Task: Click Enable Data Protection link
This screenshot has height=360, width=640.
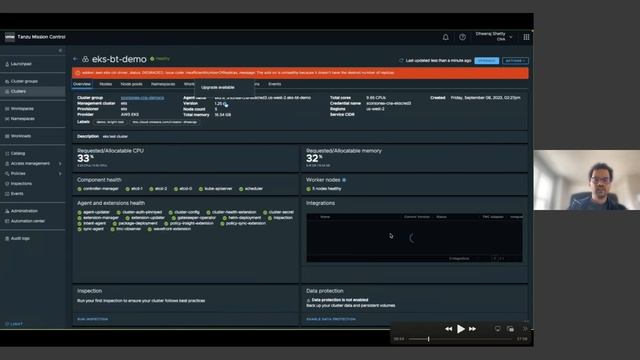Action: [331, 319]
